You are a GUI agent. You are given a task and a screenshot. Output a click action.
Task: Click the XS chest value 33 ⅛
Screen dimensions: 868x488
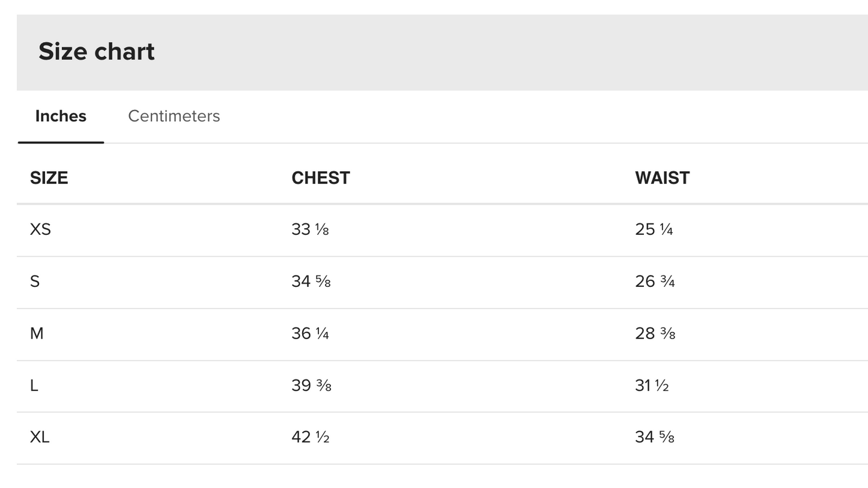(310, 229)
